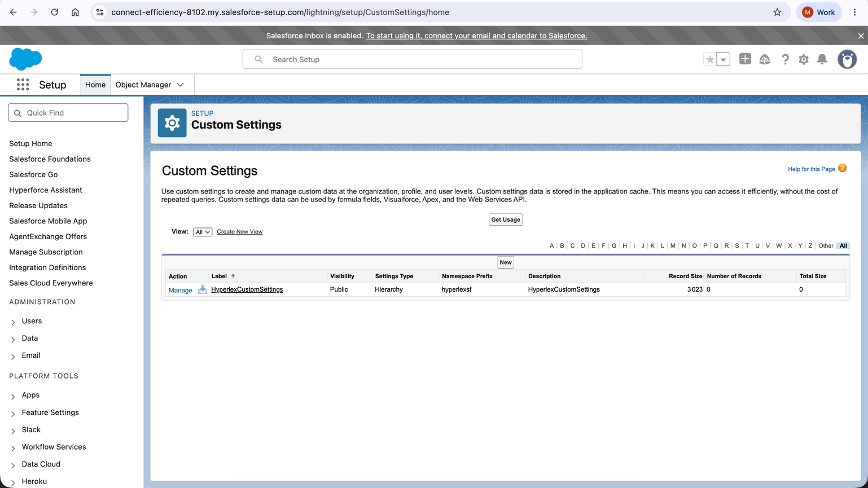Open the View dropdown set to All

203,232
